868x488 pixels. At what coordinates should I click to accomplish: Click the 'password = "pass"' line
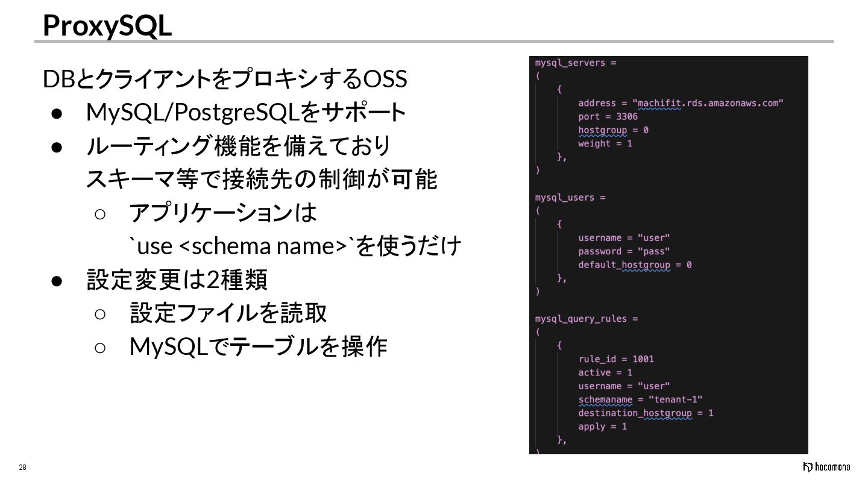pyautogui.click(x=624, y=251)
